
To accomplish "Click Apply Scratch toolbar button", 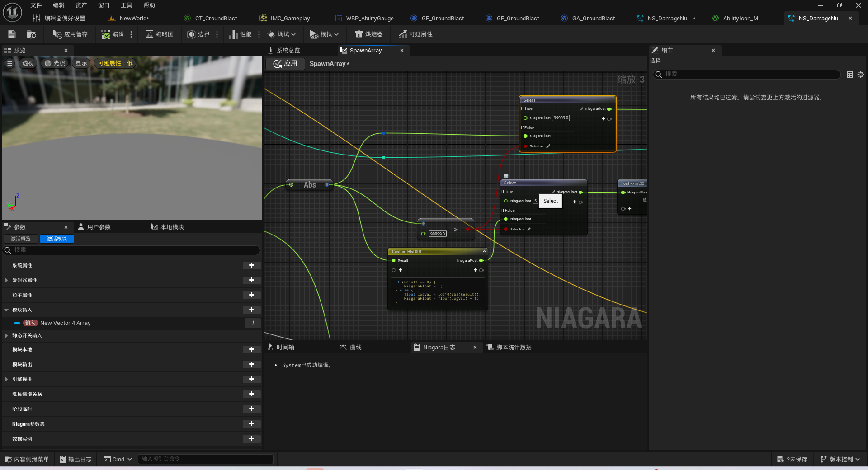I will (x=71, y=34).
